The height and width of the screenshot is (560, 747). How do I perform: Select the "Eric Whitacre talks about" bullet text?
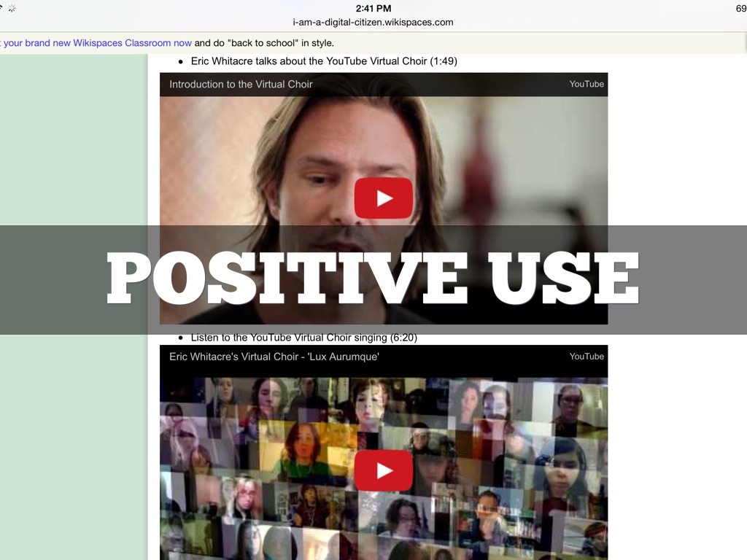(x=323, y=61)
